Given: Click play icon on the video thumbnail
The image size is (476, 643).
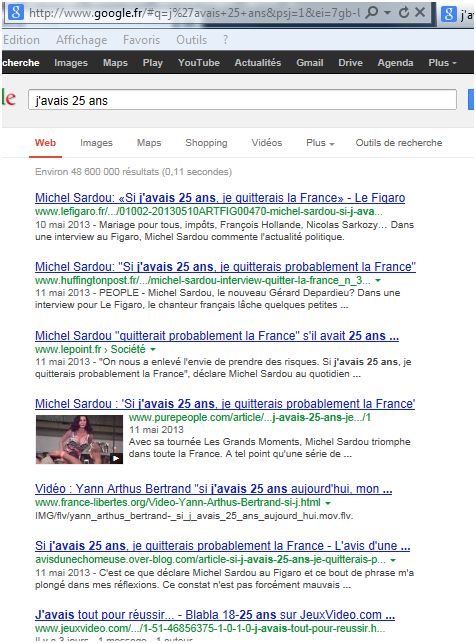Looking at the screenshot, I should click(x=116, y=458).
